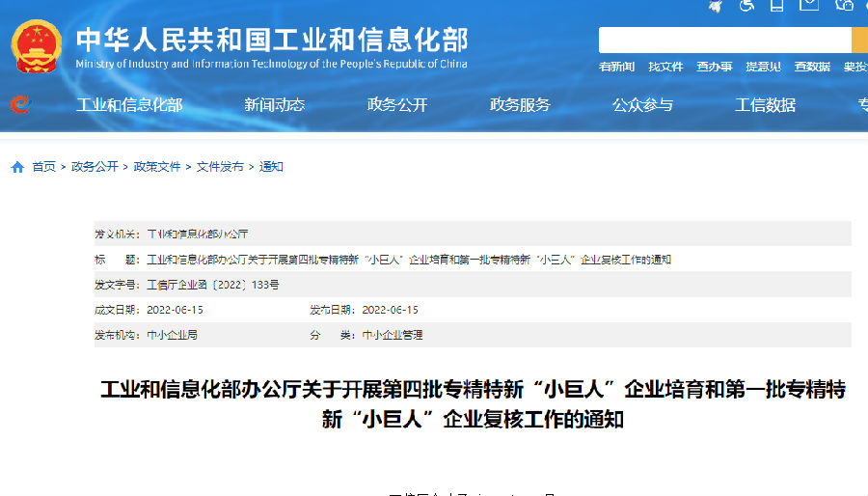Click the national emblem logo

click(37, 45)
